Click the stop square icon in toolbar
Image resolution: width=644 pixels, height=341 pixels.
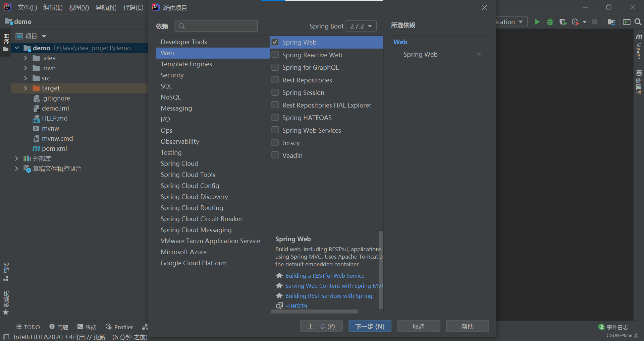[x=595, y=22]
